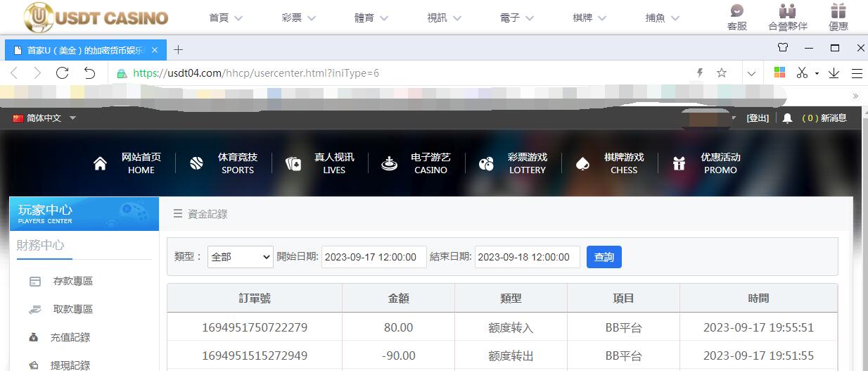Screen dimensions: 868x371
Task: Click the 登出 logout link
Action: [758, 118]
